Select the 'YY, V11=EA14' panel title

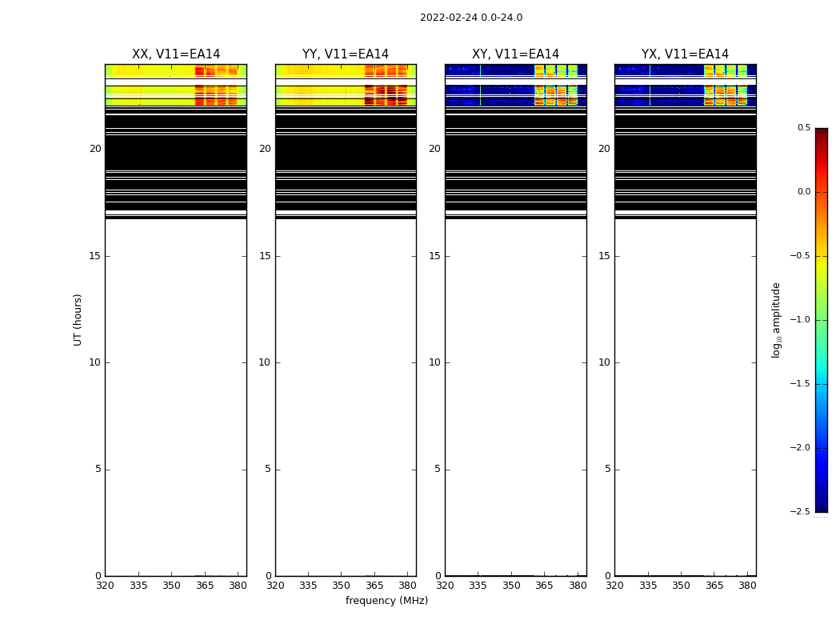point(346,54)
